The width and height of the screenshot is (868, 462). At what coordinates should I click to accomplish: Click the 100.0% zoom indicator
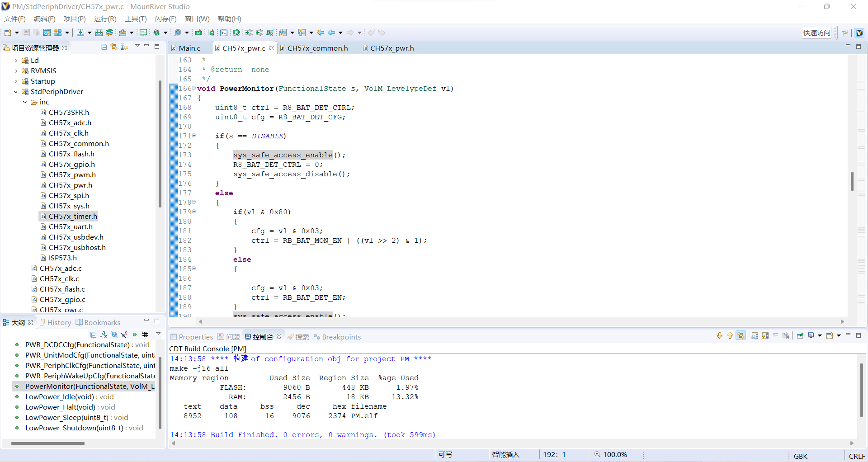coord(611,455)
